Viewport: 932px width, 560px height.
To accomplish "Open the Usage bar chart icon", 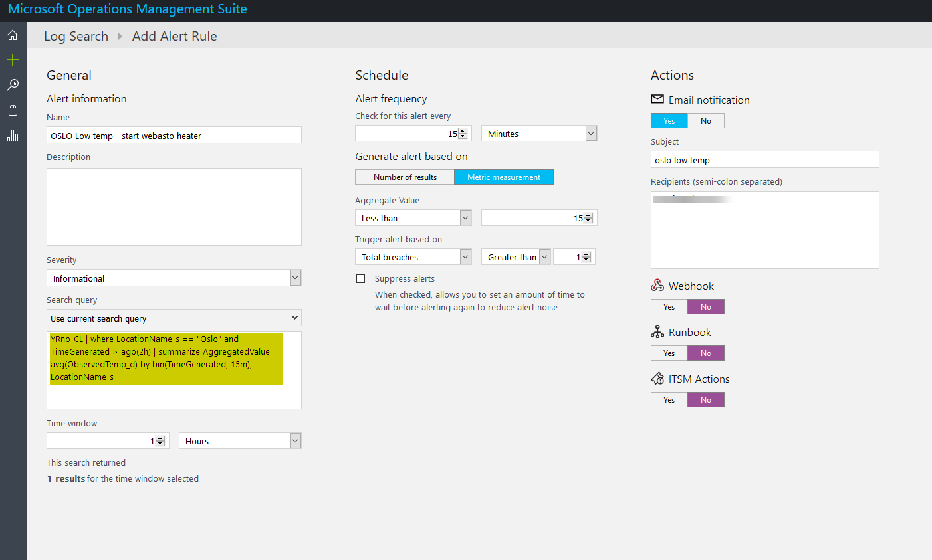I will pos(13,136).
